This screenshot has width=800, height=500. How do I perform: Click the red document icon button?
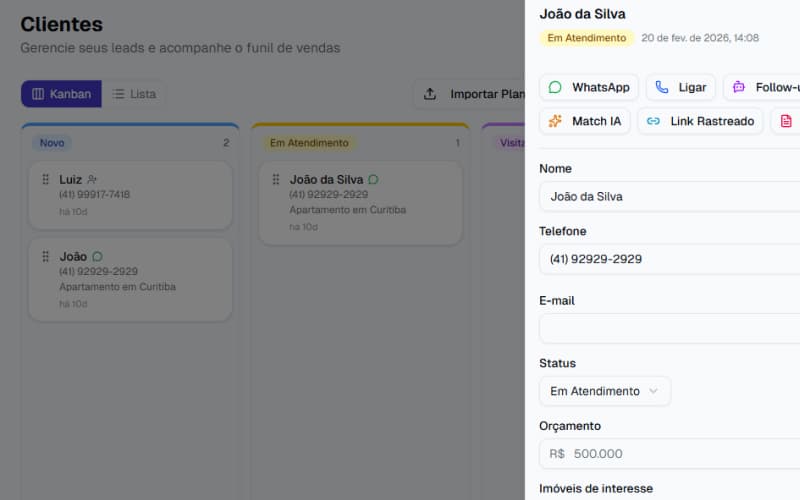click(x=786, y=121)
